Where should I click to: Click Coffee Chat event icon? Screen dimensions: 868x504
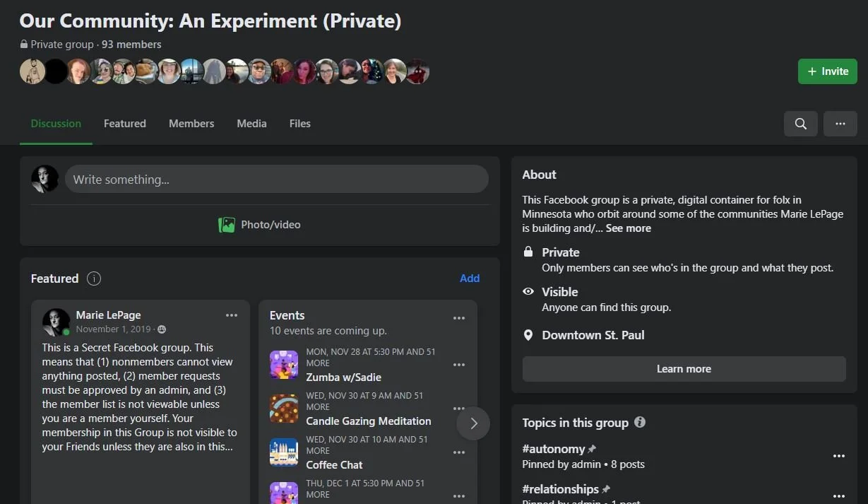coord(284,452)
